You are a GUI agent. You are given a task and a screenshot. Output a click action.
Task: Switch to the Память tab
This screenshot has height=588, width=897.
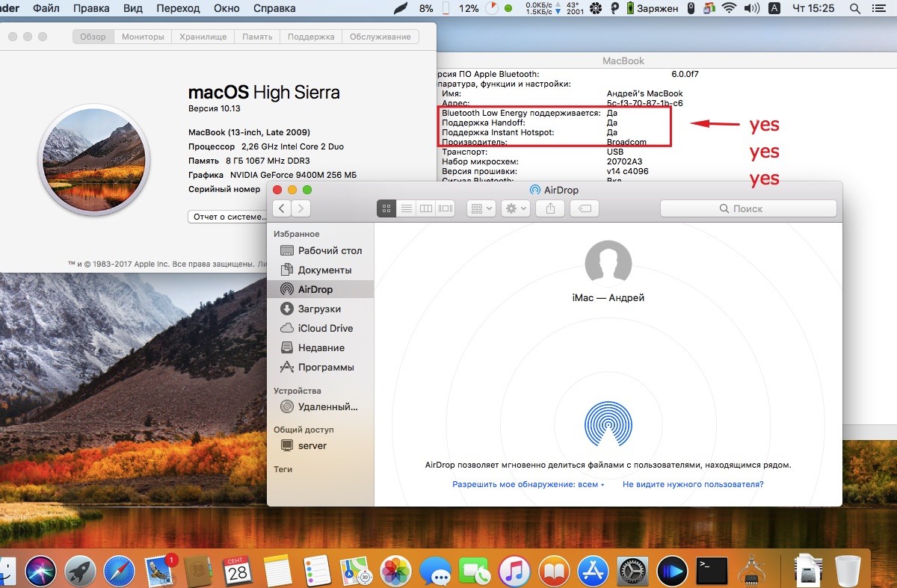tap(256, 37)
